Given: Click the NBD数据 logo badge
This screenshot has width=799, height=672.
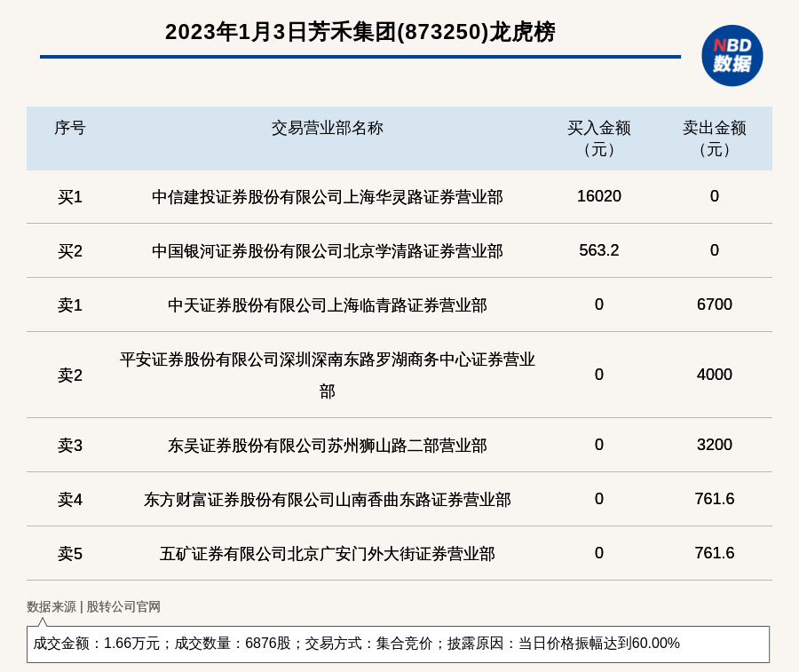Looking at the screenshot, I should point(732,56).
